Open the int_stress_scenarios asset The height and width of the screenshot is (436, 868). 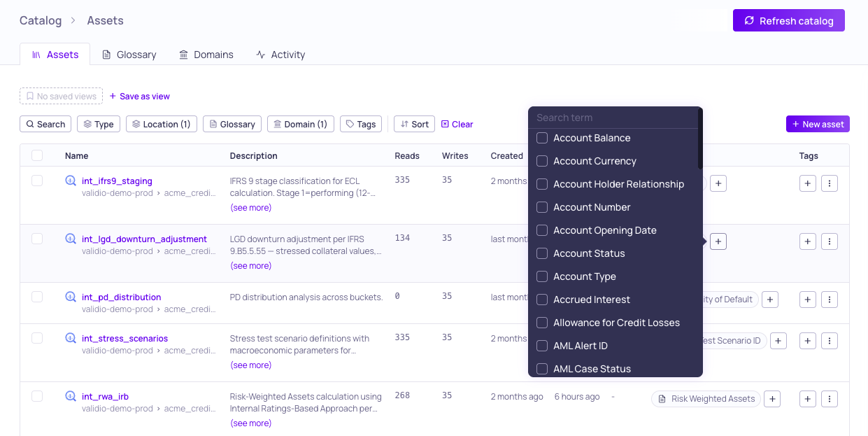(124, 338)
